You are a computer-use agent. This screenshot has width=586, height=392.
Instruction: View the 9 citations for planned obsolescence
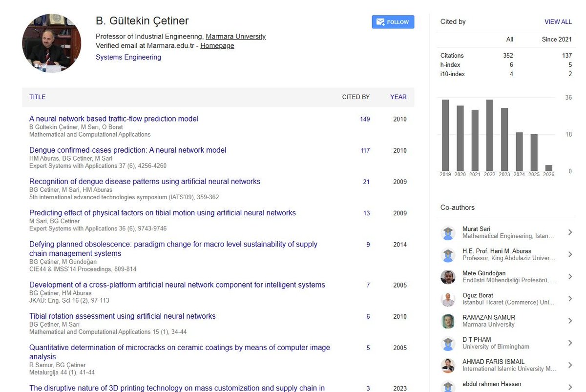click(x=368, y=244)
